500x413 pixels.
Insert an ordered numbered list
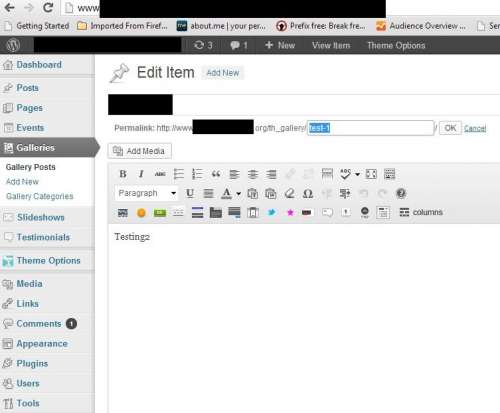(197, 174)
